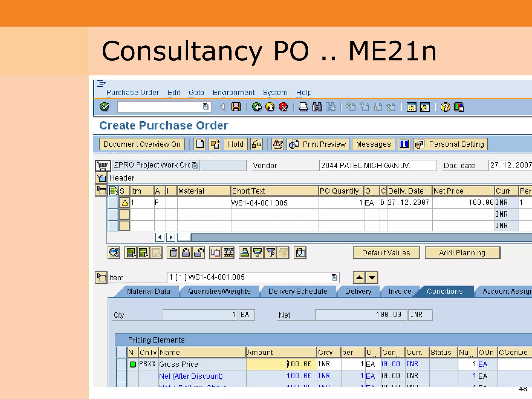
Task: Click the Document Overview On button
Action: coord(142,144)
